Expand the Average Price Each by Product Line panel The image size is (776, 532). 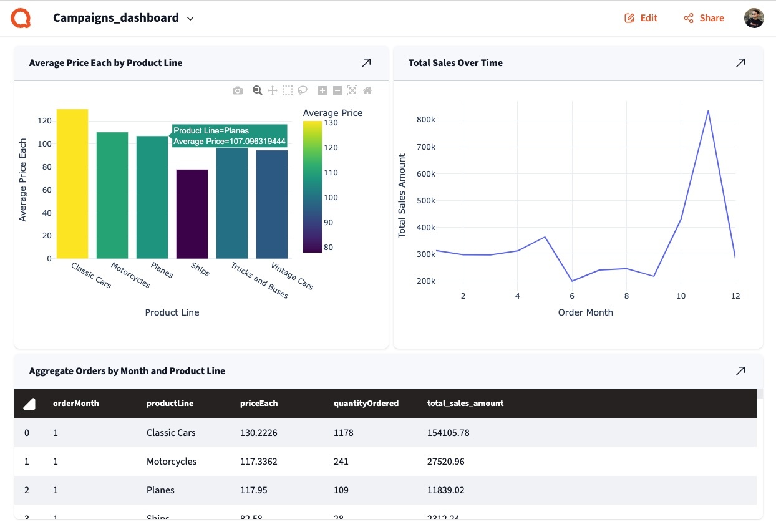[x=366, y=63]
